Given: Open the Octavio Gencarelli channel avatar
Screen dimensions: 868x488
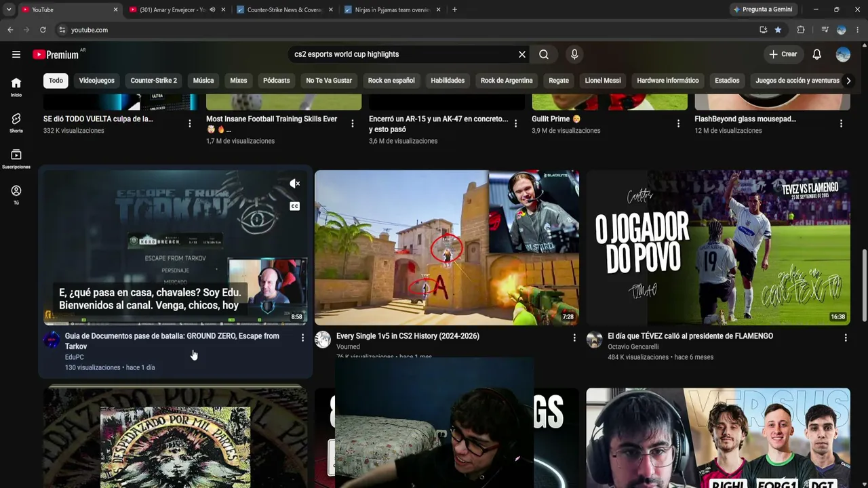Looking at the screenshot, I should [594, 340].
